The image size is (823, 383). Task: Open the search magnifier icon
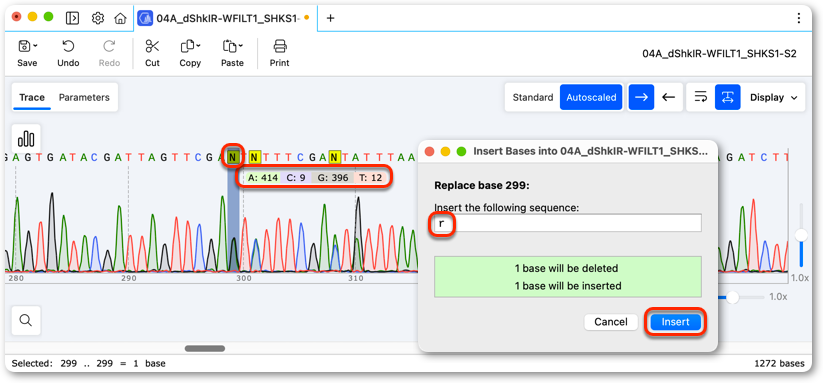pos(26,320)
